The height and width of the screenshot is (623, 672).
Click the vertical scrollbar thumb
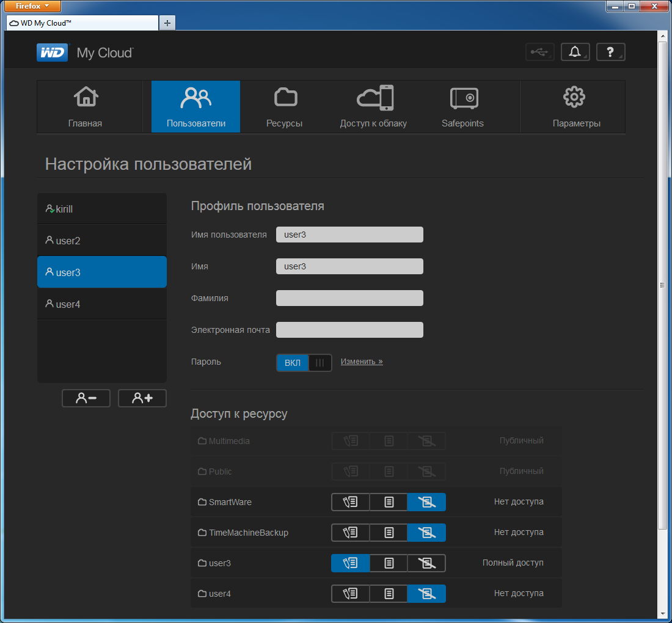click(x=662, y=285)
